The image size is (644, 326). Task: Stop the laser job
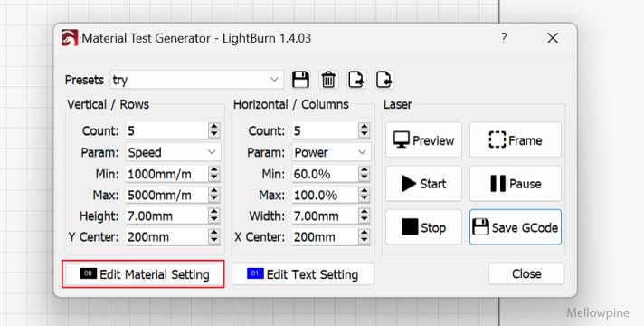click(x=423, y=227)
